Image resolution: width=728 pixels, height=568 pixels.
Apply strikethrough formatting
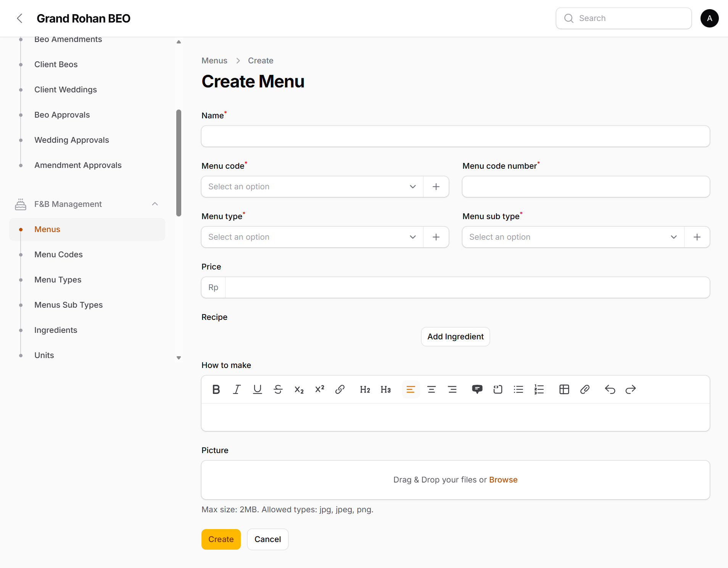pos(278,389)
